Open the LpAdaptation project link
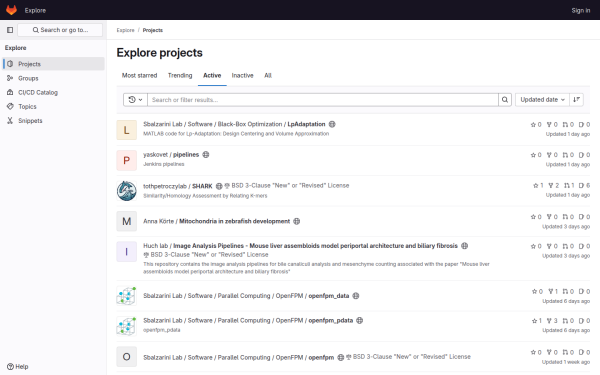Viewport: 600px width, 375px height. tap(234, 124)
